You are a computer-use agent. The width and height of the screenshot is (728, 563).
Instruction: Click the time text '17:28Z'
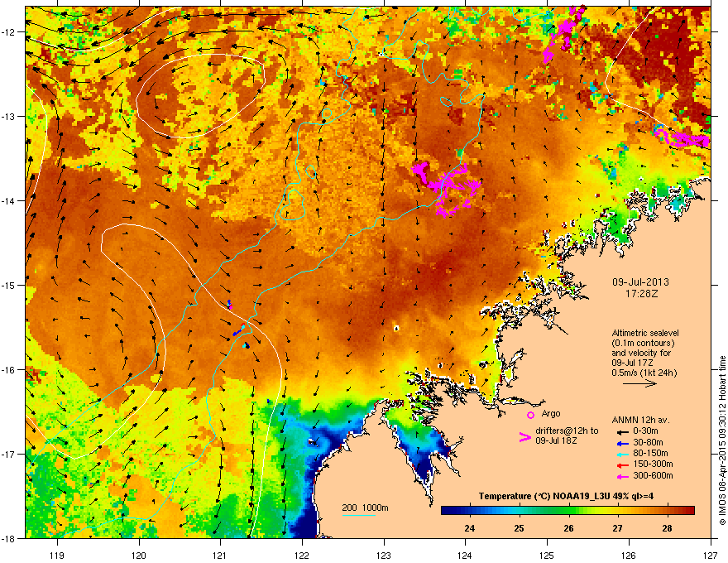641,294
